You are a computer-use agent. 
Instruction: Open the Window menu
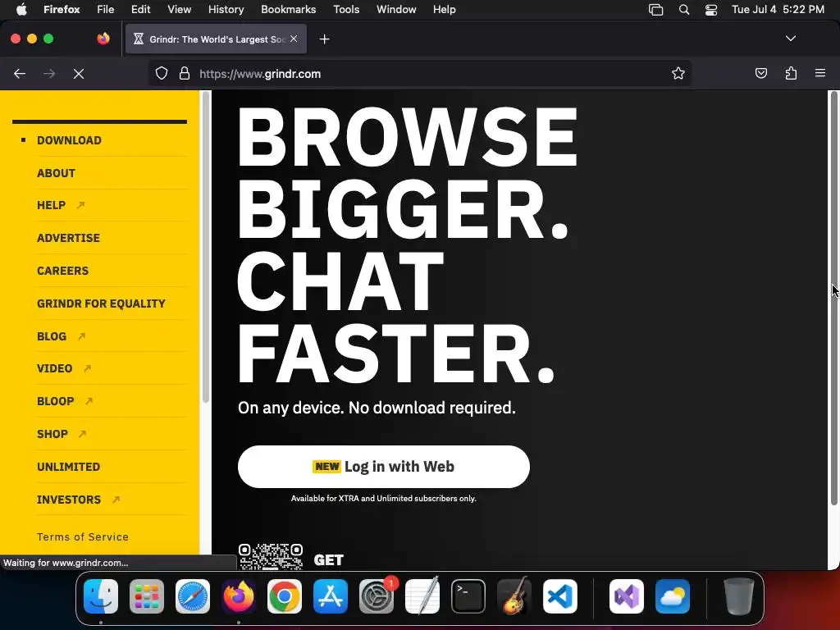[x=396, y=9]
